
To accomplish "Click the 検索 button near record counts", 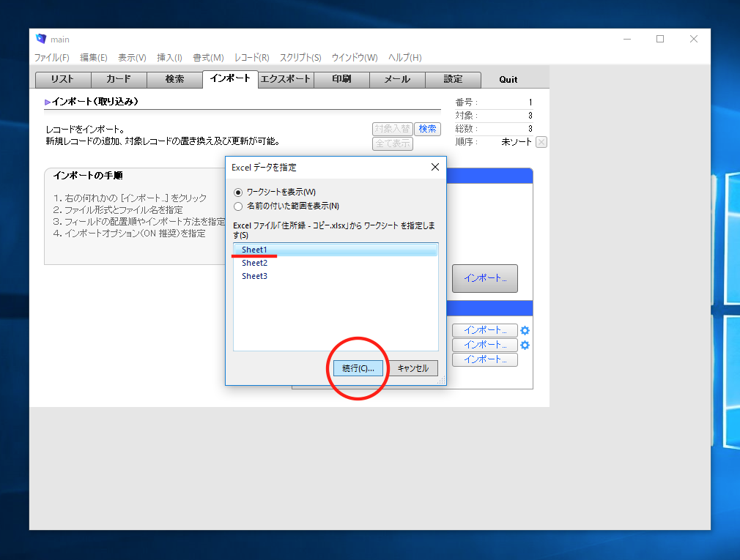I will 427,129.
